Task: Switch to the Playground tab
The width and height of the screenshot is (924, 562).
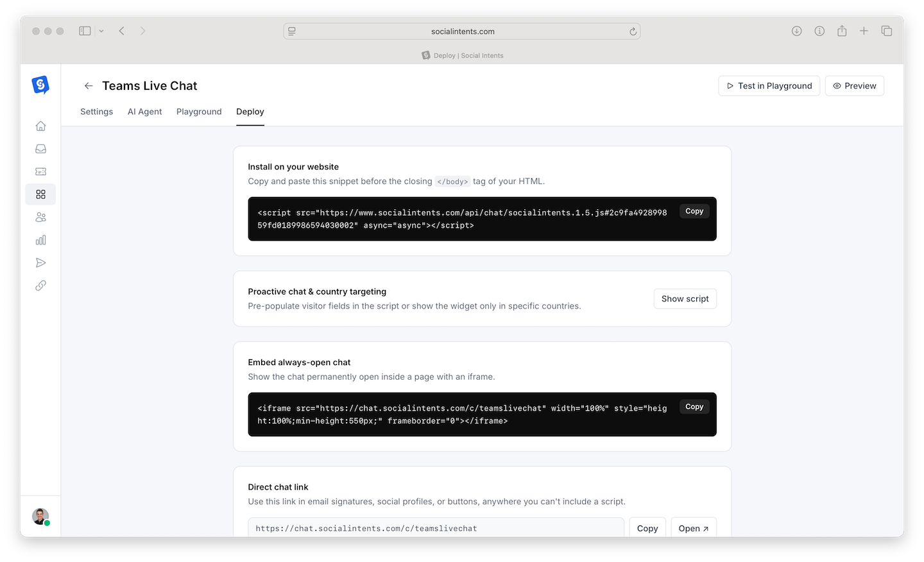Action: click(x=199, y=112)
